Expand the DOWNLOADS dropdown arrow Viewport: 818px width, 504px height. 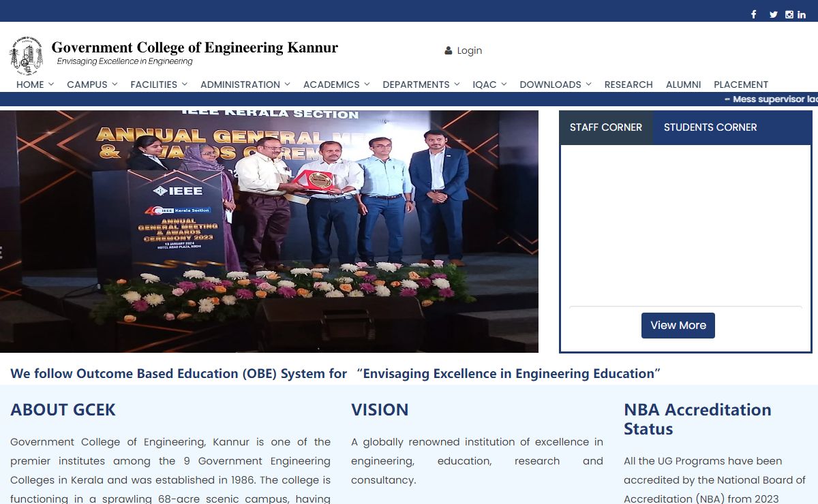[588, 84]
